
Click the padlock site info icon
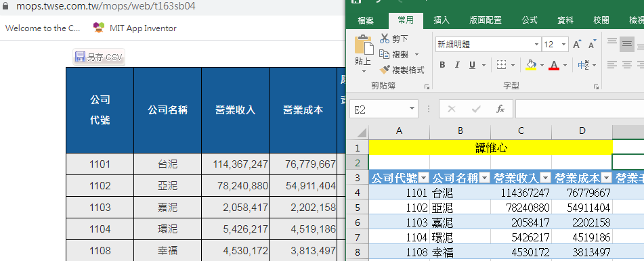pyautogui.click(x=5, y=6)
